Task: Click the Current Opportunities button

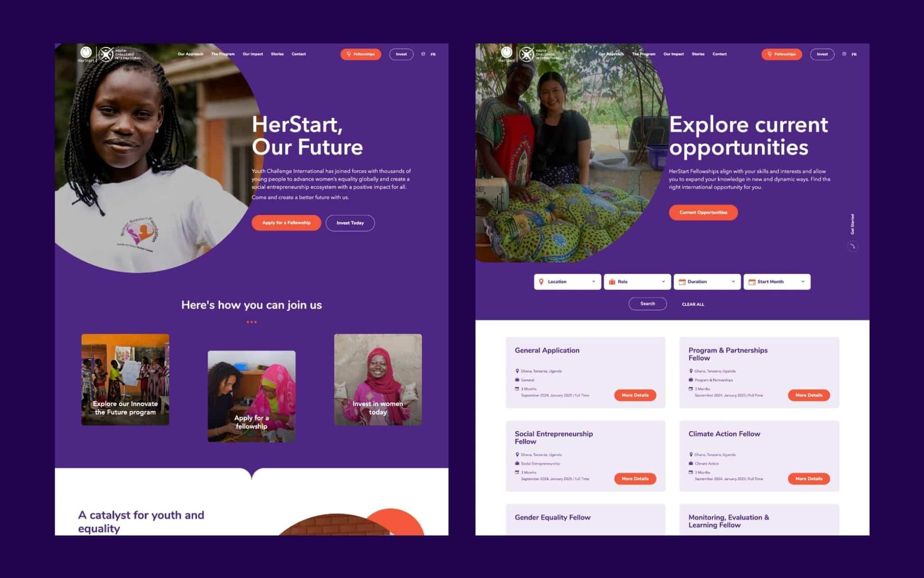Action: (x=704, y=212)
